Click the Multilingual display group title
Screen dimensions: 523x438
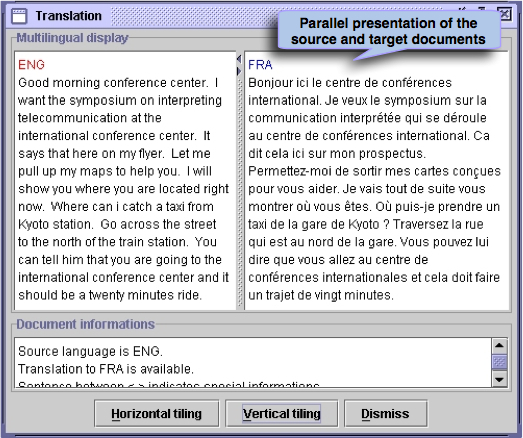click(x=72, y=38)
